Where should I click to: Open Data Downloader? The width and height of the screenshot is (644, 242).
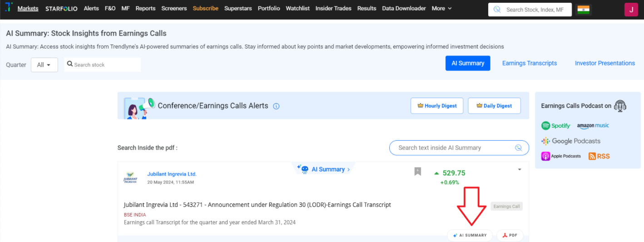(x=404, y=8)
